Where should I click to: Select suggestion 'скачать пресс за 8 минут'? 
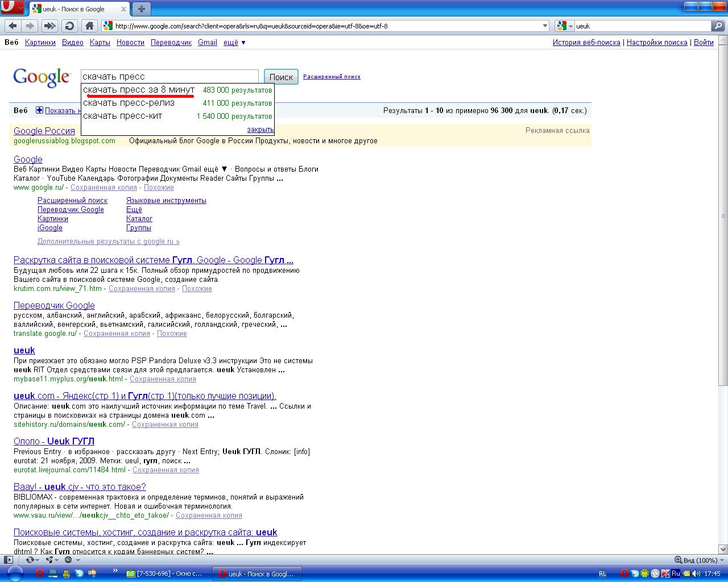pyautogui.click(x=177, y=90)
